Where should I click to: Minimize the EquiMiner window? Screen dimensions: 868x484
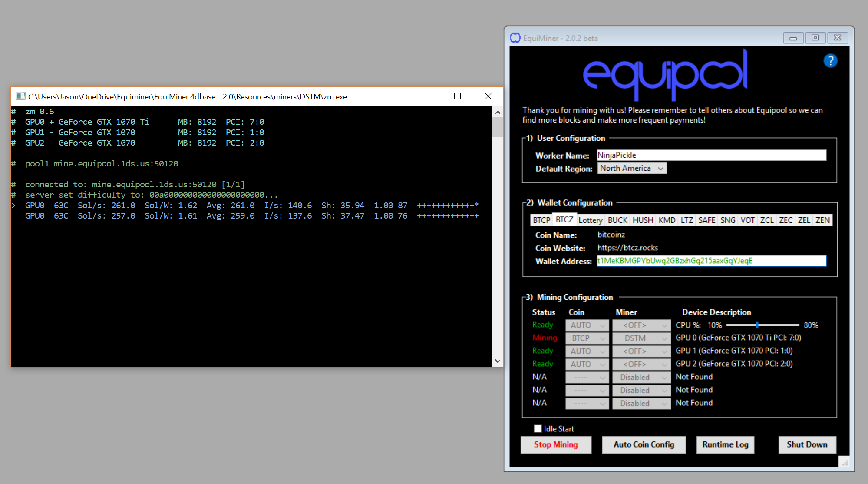793,38
